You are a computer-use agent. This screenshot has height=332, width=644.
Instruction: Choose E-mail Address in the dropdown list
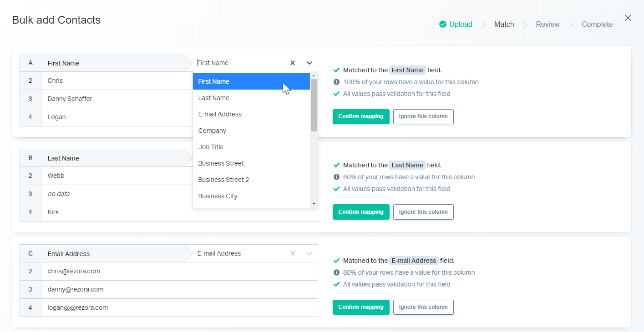click(252, 114)
